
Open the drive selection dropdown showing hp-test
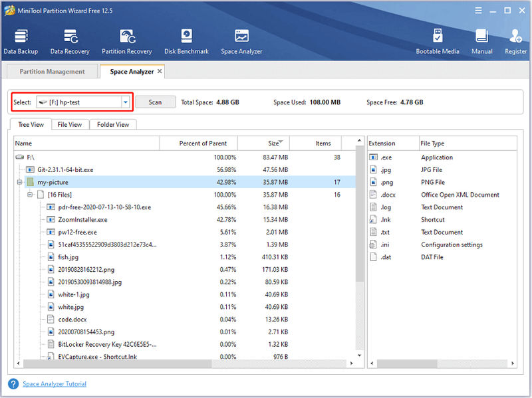[x=84, y=102]
